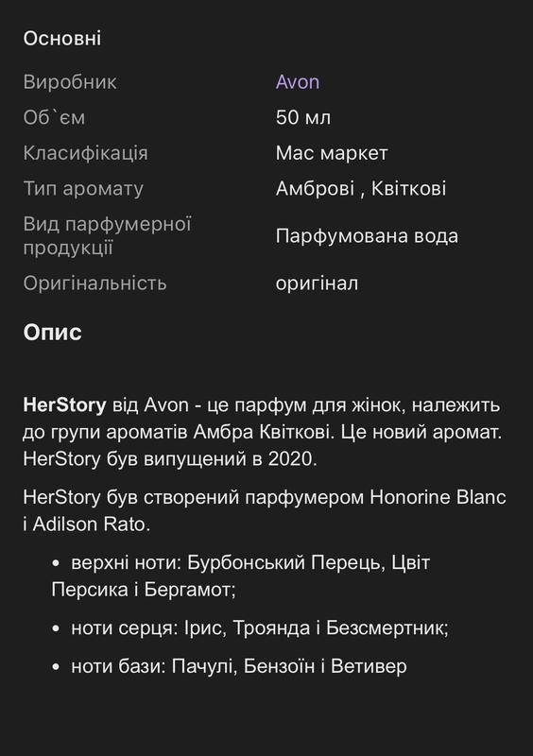Click the Тип аромату label

pyautogui.click(x=83, y=188)
